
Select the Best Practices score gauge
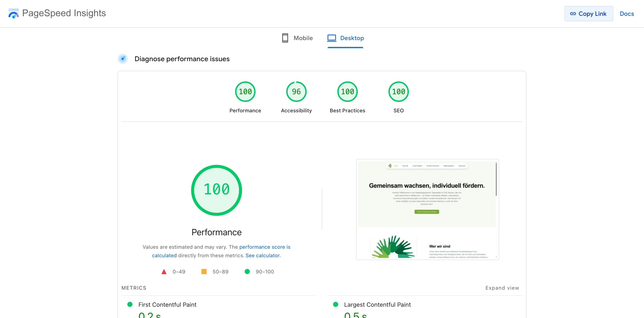347,92
